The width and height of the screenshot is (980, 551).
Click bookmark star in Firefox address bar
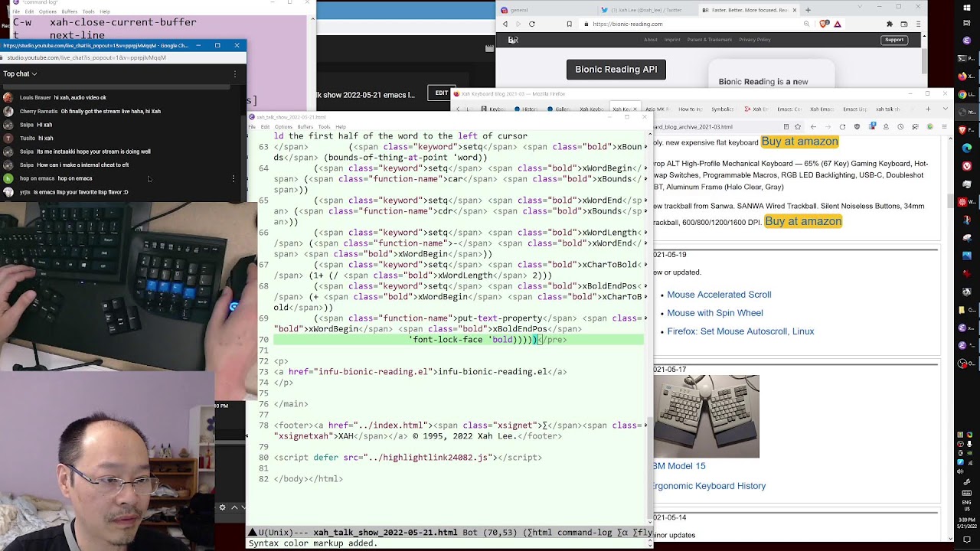point(798,127)
